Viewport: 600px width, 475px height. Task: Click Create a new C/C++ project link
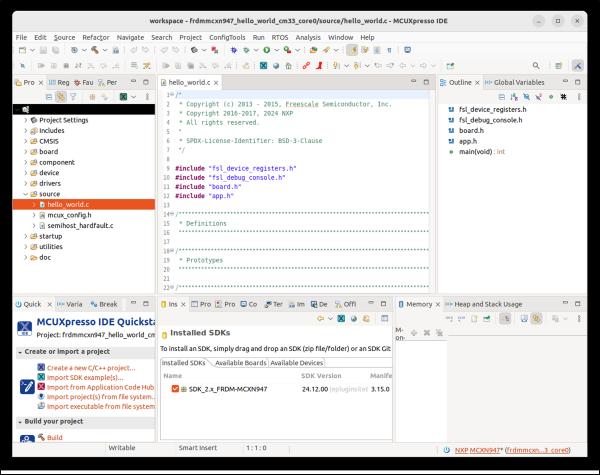coord(90,367)
